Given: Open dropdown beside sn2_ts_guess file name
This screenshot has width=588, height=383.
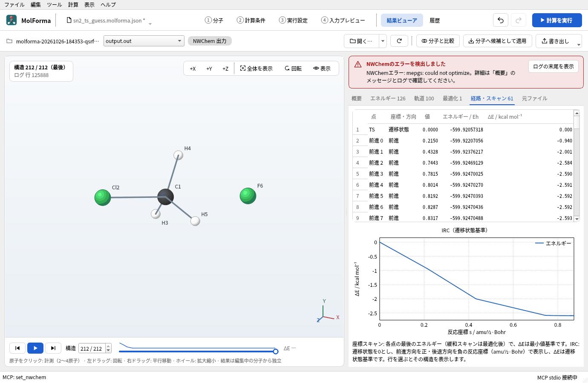Looking at the screenshot, I should 150,23.
